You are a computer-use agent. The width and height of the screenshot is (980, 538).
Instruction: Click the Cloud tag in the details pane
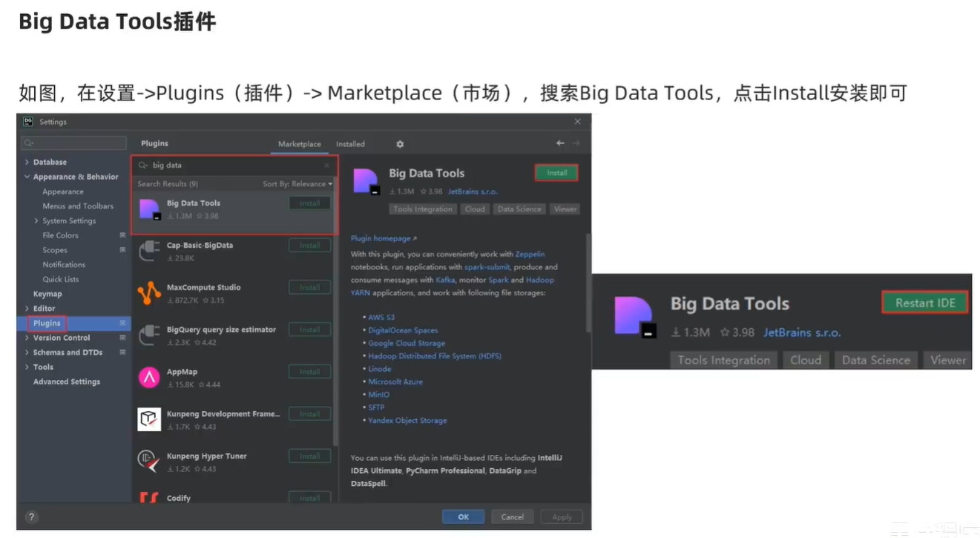tap(475, 209)
